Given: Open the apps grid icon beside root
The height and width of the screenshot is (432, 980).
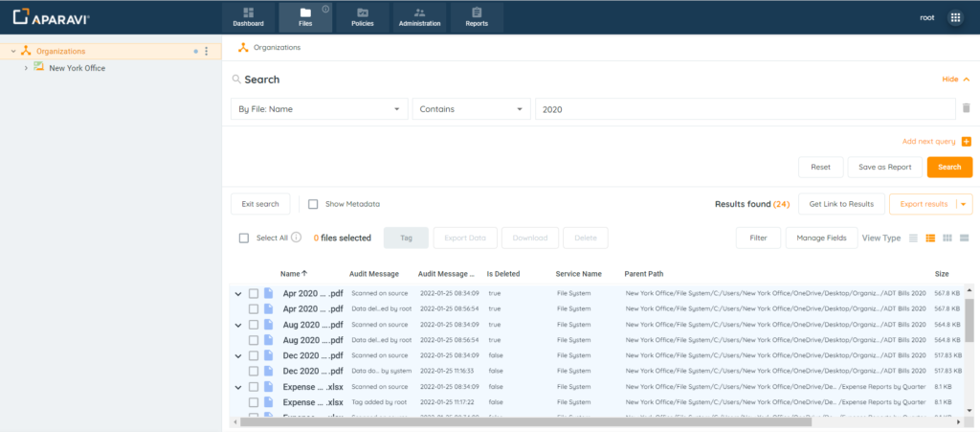Looking at the screenshot, I should click(955, 17).
